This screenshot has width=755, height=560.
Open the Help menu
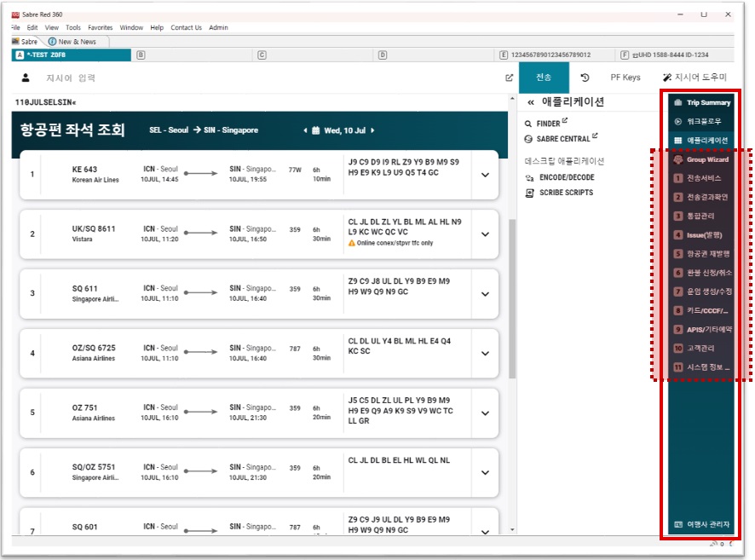(x=157, y=27)
